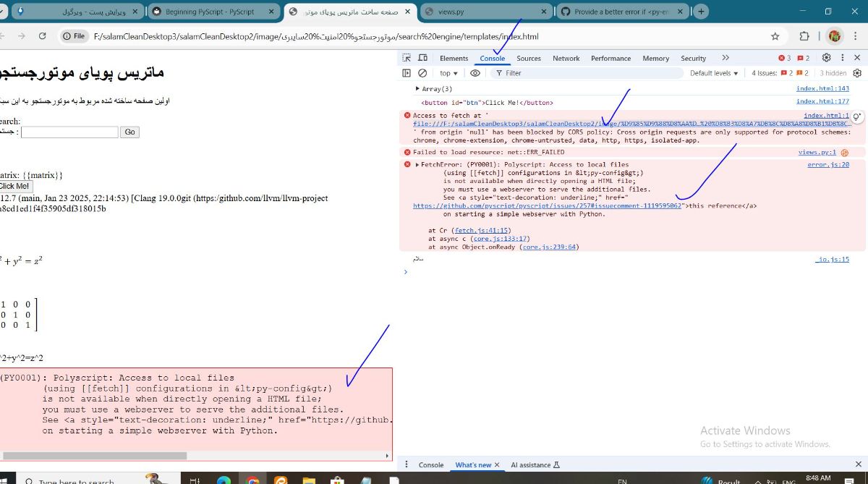Open console settings gear beside hidden count
868x484 pixels.
pos(857,73)
